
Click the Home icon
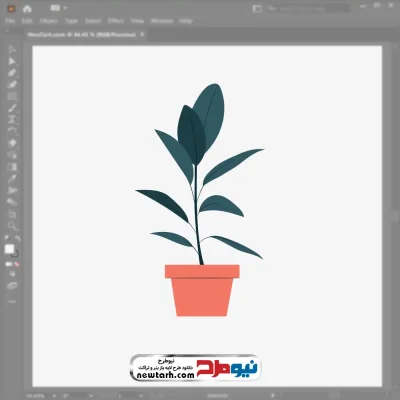pos(27,9)
